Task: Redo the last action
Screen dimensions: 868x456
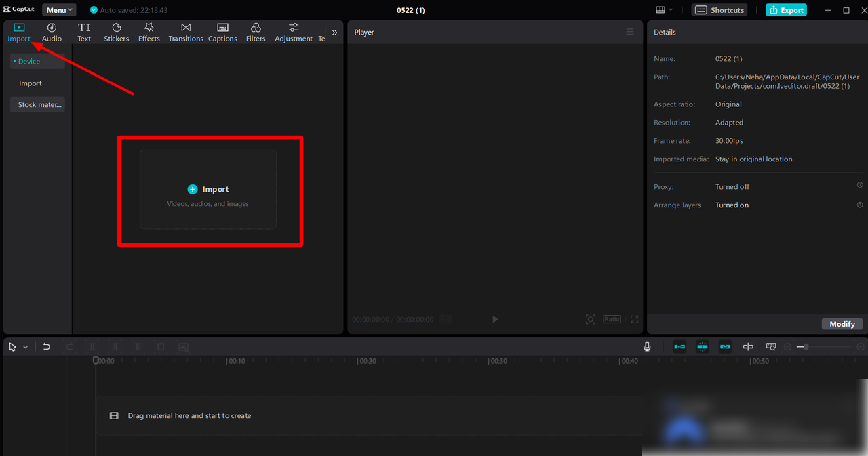Action: [x=69, y=346]
